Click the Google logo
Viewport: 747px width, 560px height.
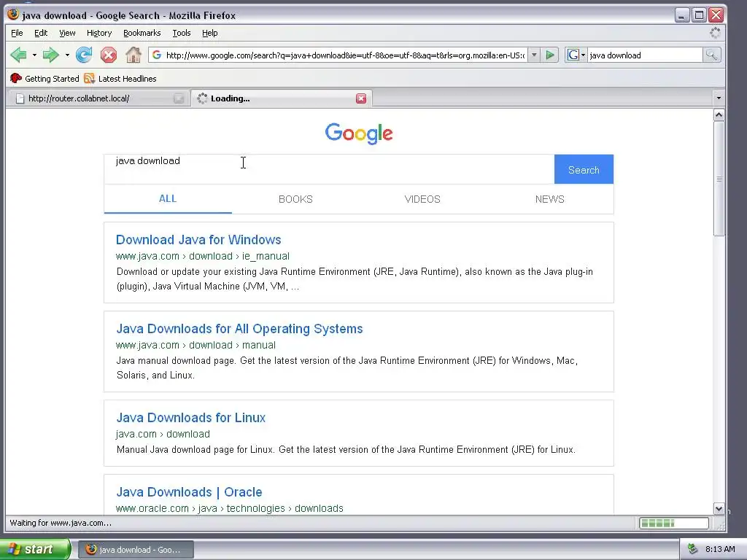(359, 133)
